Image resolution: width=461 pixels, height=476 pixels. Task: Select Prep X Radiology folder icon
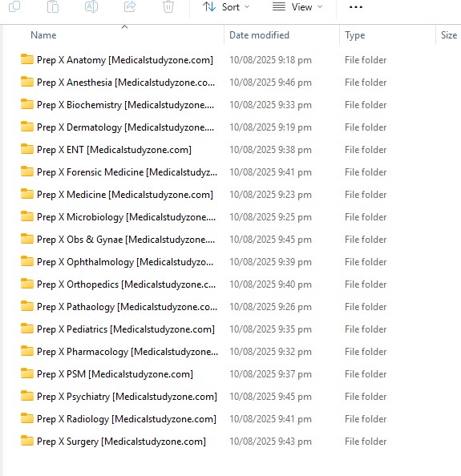coord(27,418)
